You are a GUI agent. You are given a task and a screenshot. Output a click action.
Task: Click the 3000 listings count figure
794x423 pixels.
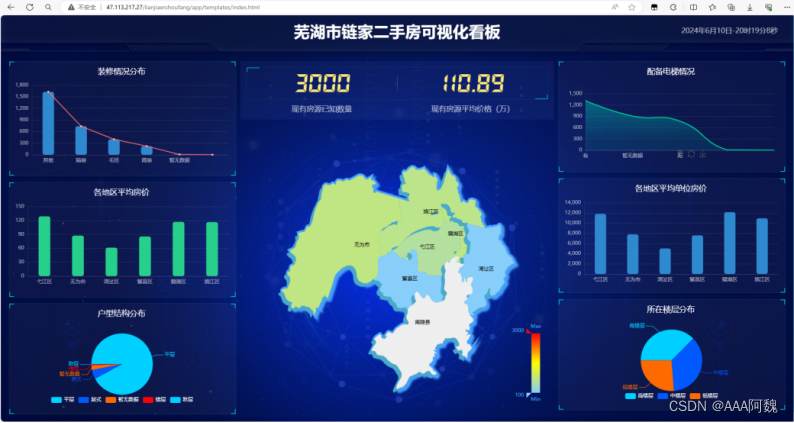(x=323, y=84)
